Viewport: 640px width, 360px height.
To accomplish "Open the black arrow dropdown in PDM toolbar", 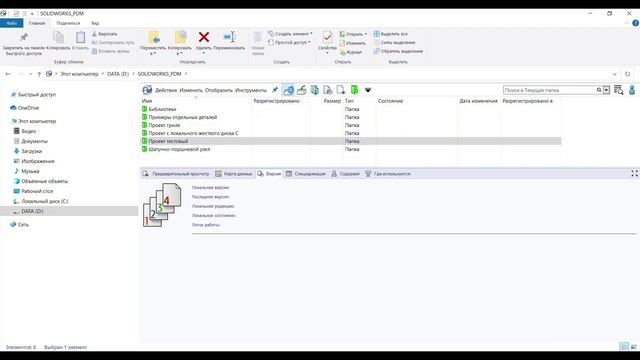I will pyautogui.click(x=368, y=90).
